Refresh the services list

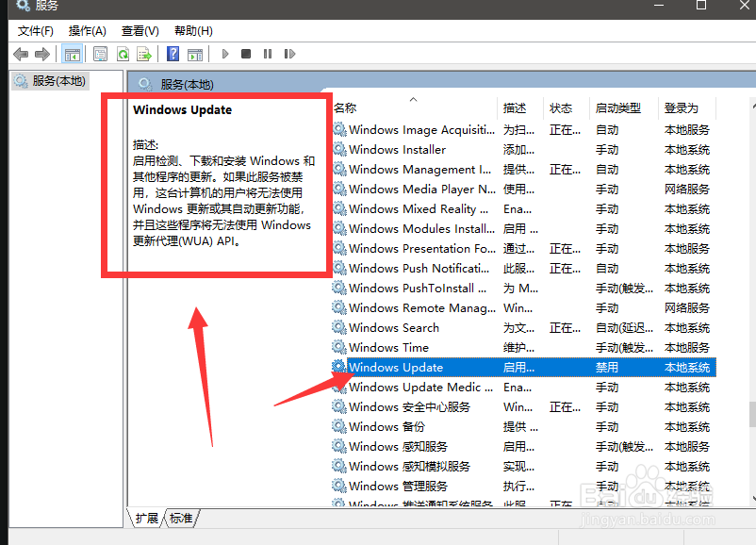pyautogui.click(x=123, y=54)
